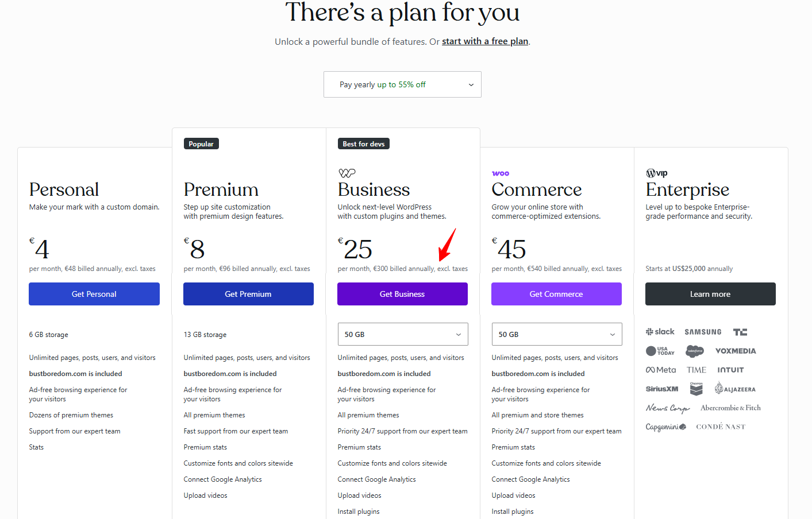The height and width of the screenshot is (519, 812).
Task: Click the Al Jazeera logo
Action: point(735,389)
